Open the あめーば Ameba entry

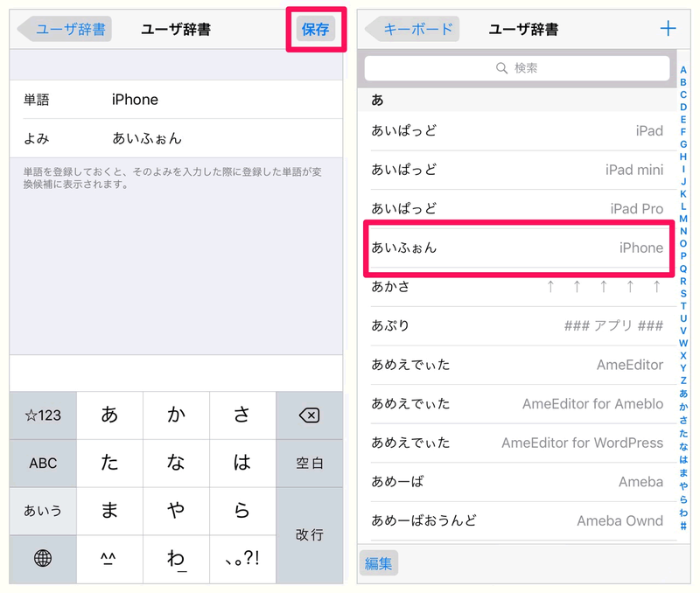[x=517, y=482]
